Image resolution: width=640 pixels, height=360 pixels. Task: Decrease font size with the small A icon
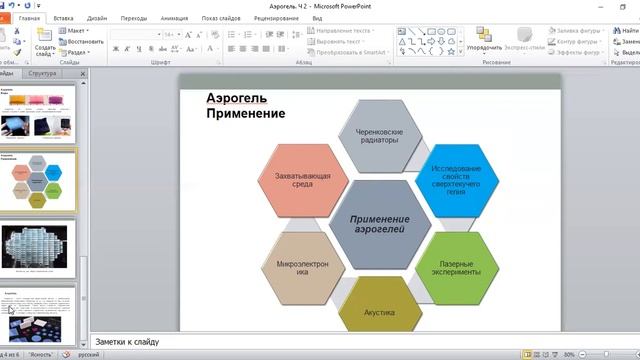(199, 35)
